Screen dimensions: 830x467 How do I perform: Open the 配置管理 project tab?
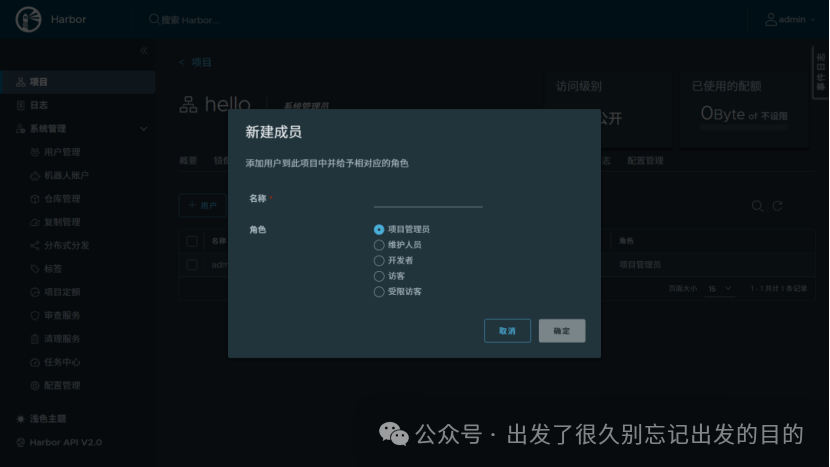tap(645, 160)
